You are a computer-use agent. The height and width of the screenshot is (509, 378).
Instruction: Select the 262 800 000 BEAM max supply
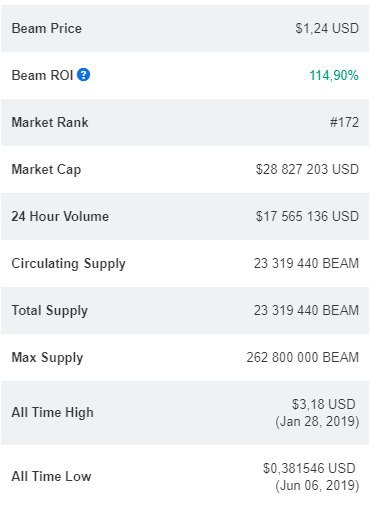click(303, 357)
